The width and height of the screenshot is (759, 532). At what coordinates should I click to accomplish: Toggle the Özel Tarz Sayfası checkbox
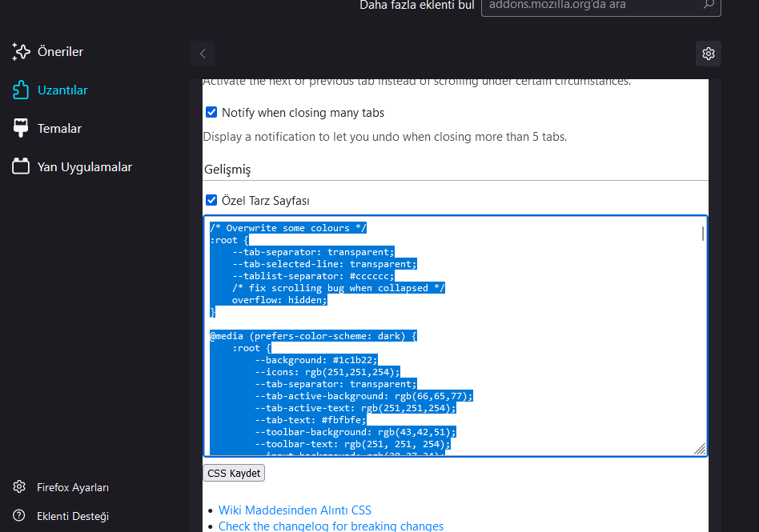click(x=211, y=200)
